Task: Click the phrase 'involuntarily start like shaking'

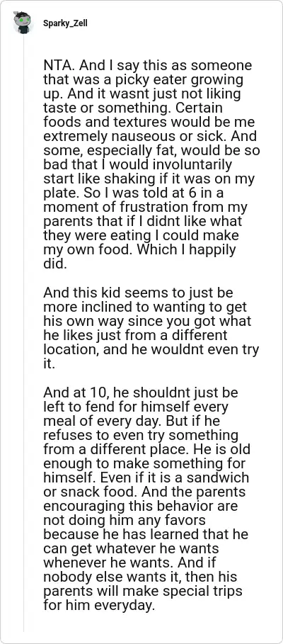Action: 137,171
